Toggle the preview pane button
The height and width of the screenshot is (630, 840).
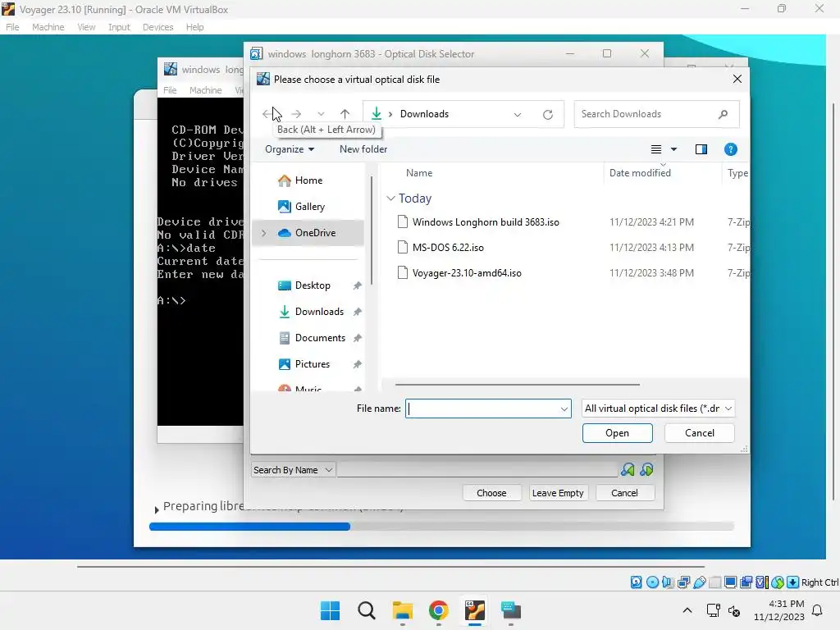701,149
